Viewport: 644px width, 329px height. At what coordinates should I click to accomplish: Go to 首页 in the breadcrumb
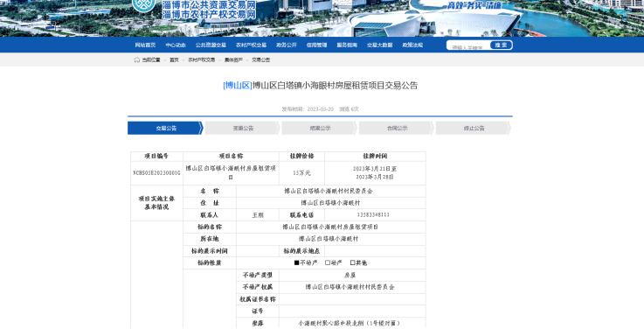[x=174, y=60]
